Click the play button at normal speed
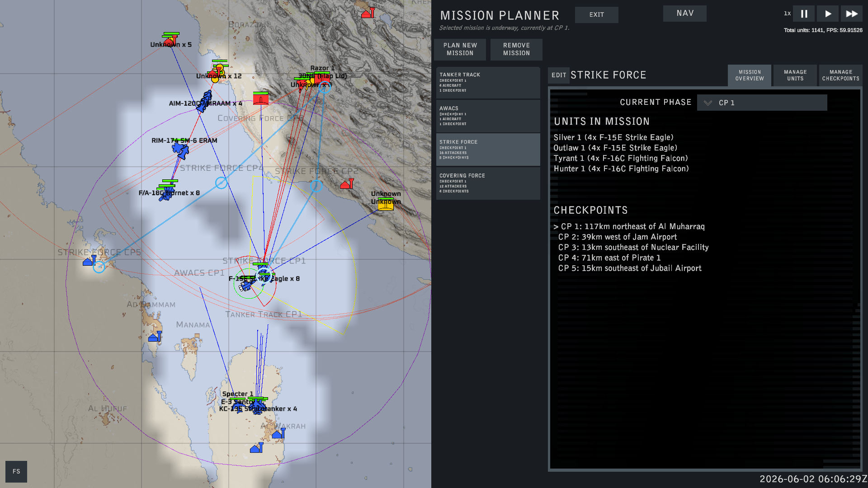 (828, 14)
